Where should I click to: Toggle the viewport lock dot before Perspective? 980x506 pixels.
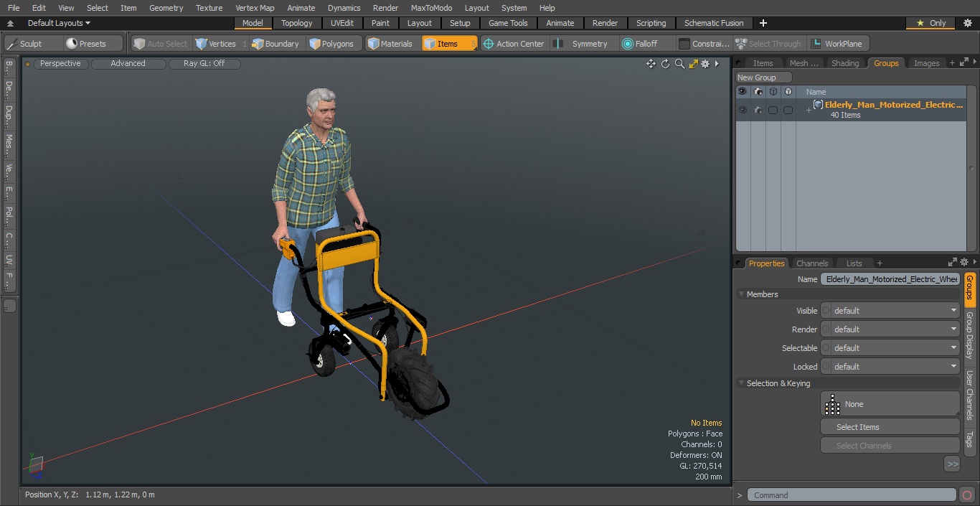(x=27, y=64)
